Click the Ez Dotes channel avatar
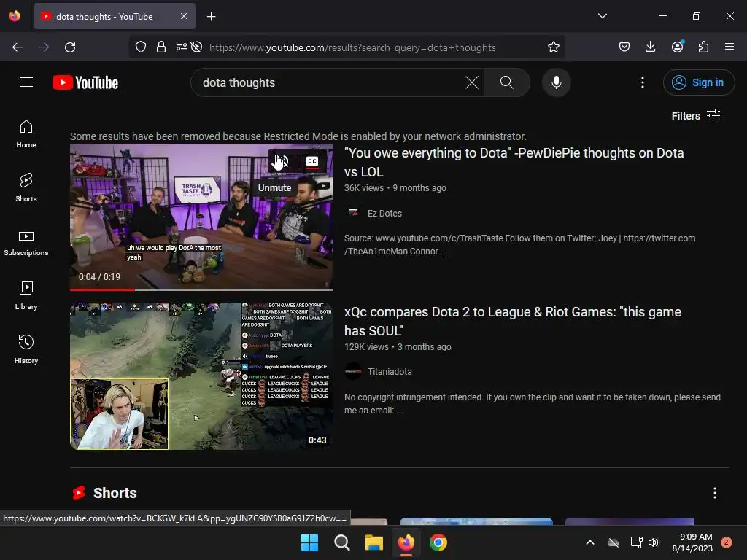The width and height of the screenshot is (747, 560). [x=353, y=213]
